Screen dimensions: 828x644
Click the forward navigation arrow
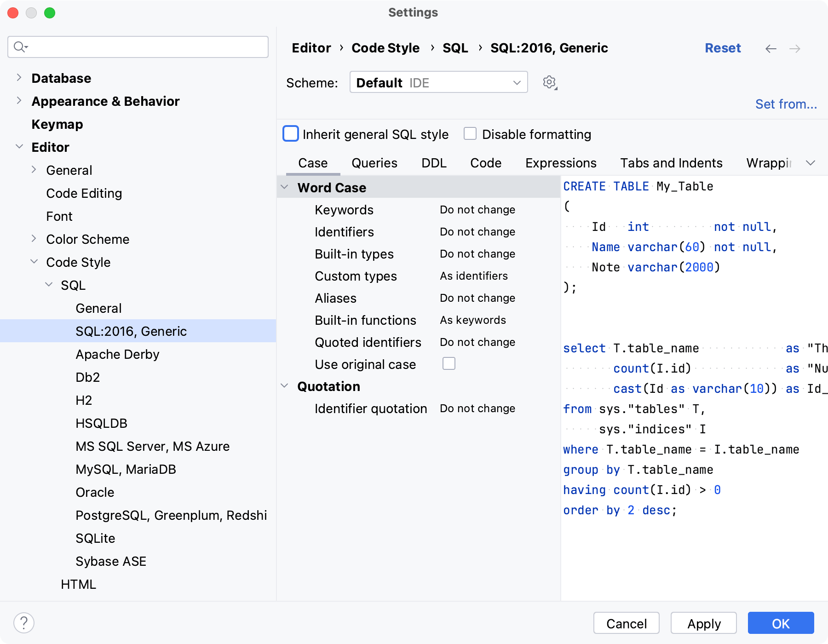tap(795, 49)
